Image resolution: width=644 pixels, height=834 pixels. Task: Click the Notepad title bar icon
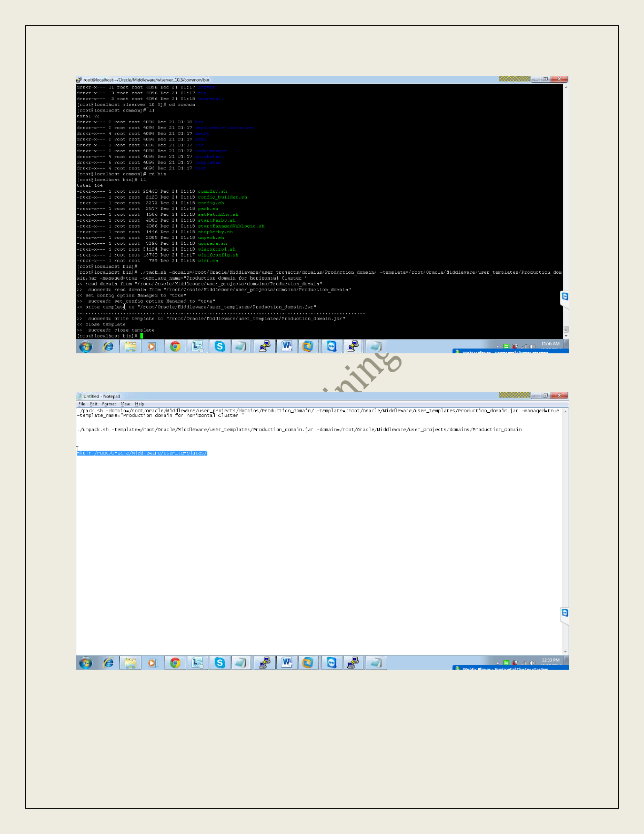click(79, 396)
